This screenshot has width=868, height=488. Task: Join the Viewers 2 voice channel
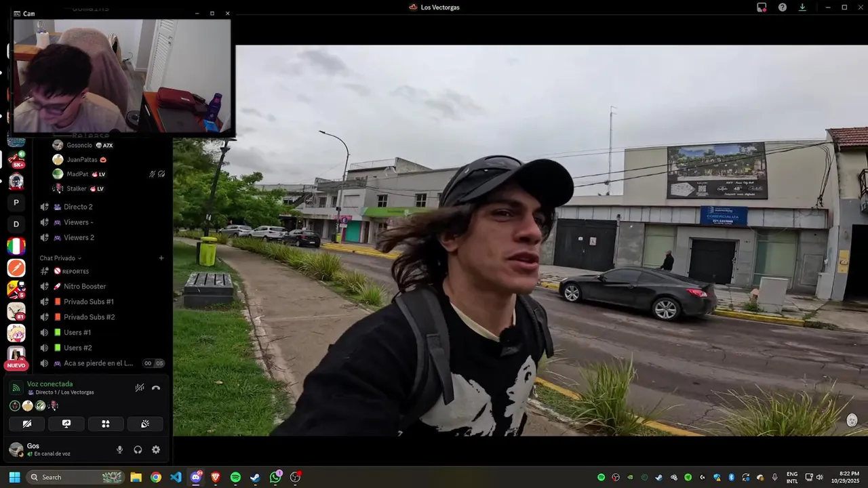tap(102, 238)
